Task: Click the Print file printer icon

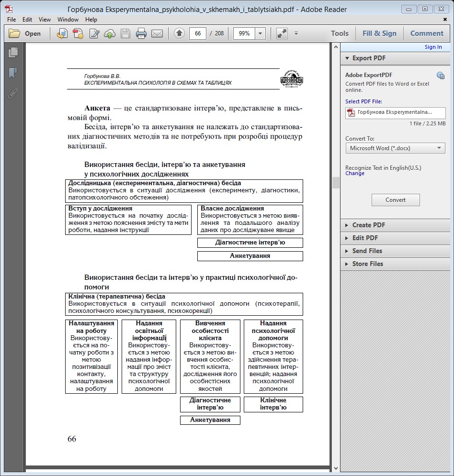Action: [141, 33]
